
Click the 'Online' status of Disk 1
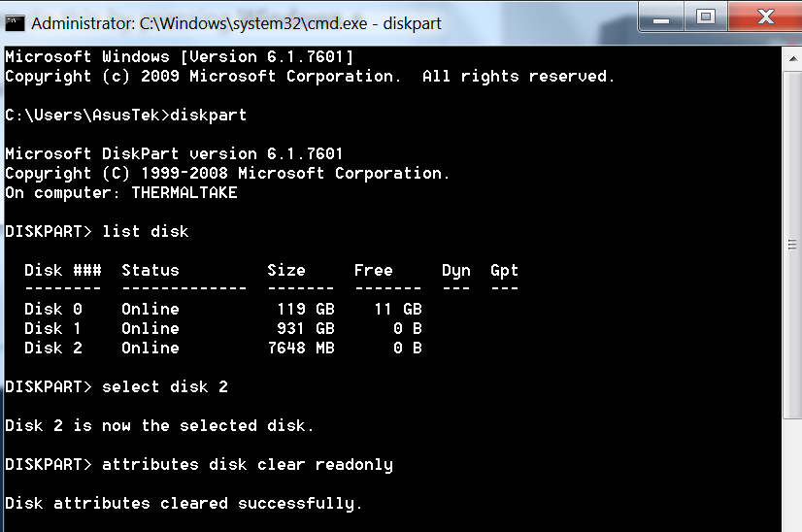tap(150, 328)
